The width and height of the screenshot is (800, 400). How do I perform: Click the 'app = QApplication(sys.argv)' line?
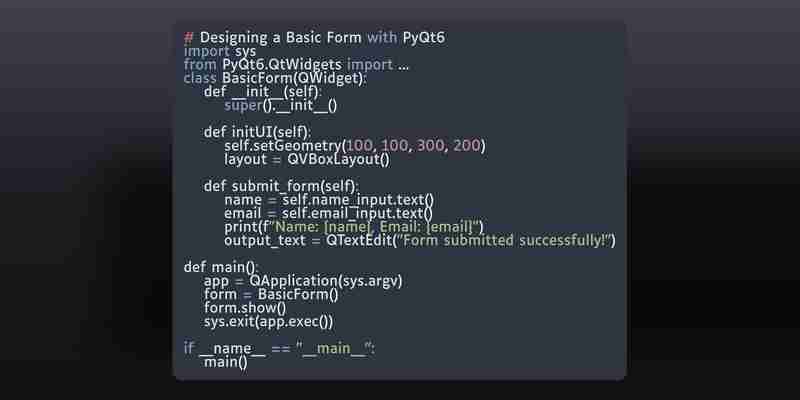(x=303, y=281)
